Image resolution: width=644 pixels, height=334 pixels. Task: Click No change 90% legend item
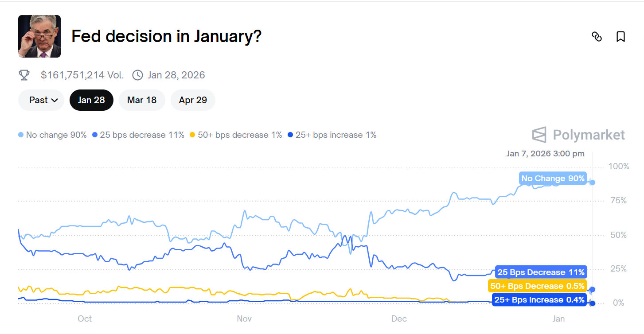[x=53, y=135]
